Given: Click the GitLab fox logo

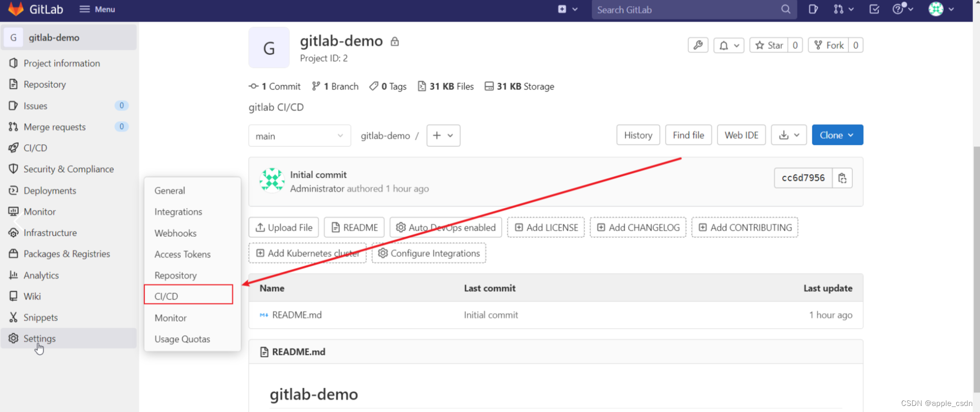Looking at the screenshot, I should click(16, 9).
